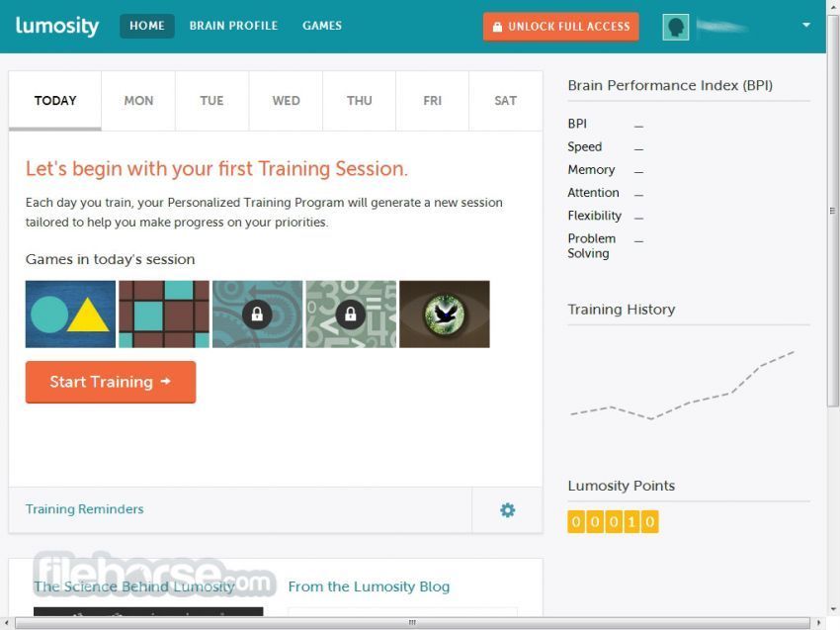Click the Lumosity logo
Image resolution: width=840 pixels, height=630 pixels.
(56, 26)
